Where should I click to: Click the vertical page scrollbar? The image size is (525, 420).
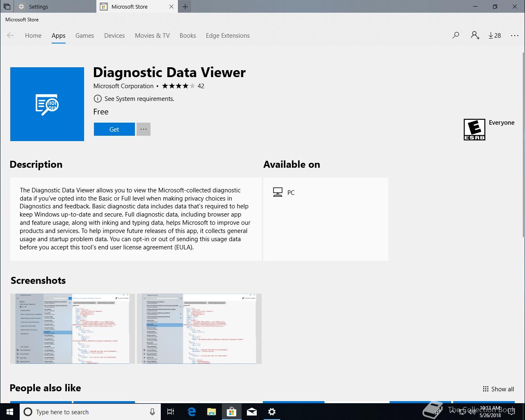[523, 144]
